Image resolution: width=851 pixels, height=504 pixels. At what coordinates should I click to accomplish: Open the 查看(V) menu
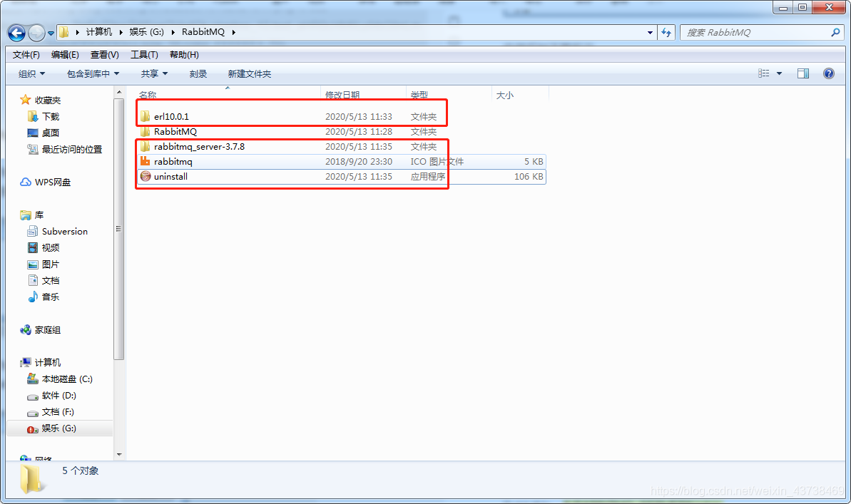pyautogui.click(x=104, y=55)
